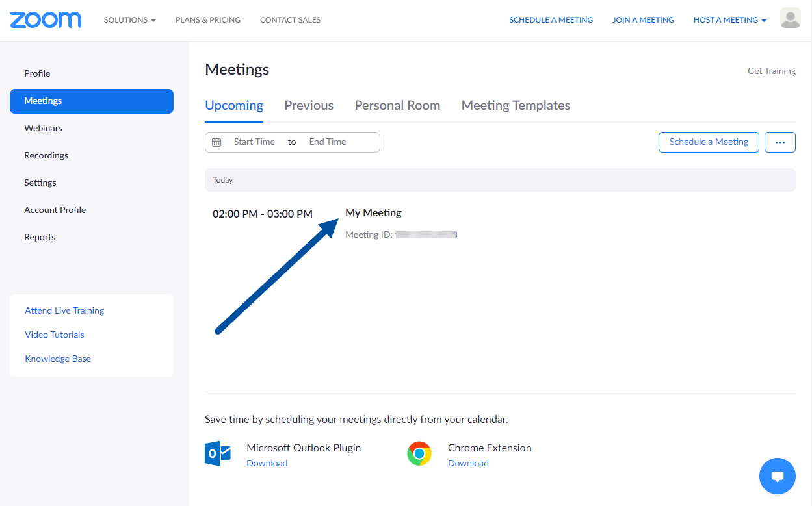Click the Chrome extension icon
Viewport: 812px width, 506px height.
pos(419,453)
